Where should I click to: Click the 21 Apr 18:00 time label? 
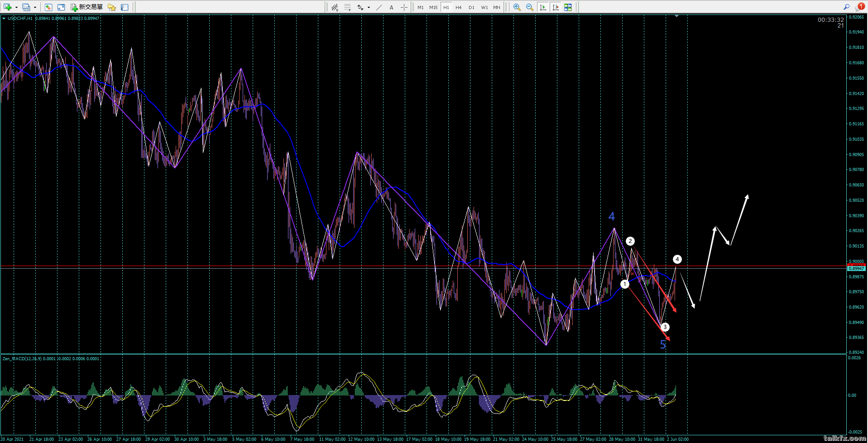click(42, 439)
